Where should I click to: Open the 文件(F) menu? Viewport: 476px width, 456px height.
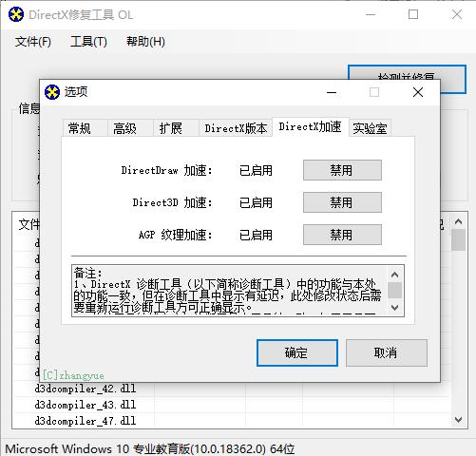coord(33,42)
